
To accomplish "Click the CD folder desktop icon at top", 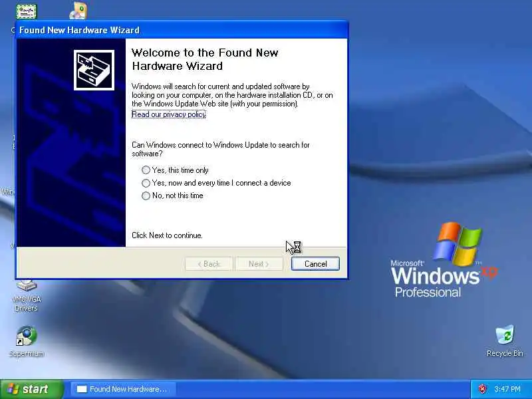I will 78,11.
